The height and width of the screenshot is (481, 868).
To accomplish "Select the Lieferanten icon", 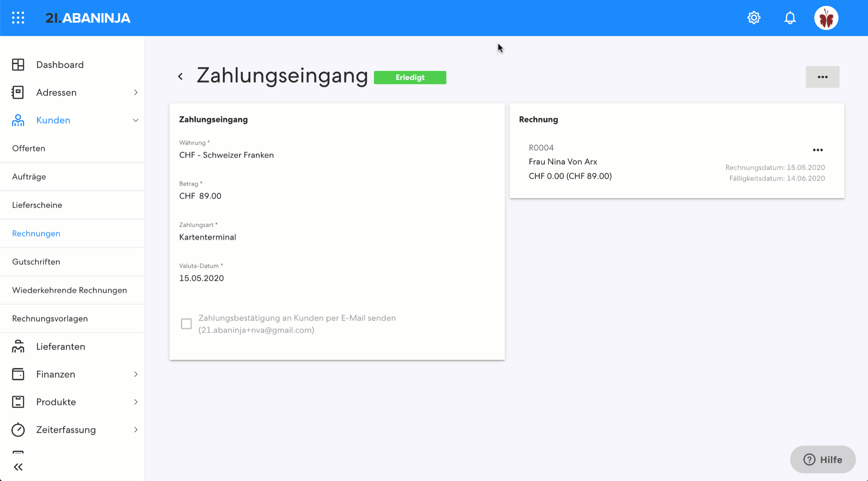I will [x=18, y=346].
